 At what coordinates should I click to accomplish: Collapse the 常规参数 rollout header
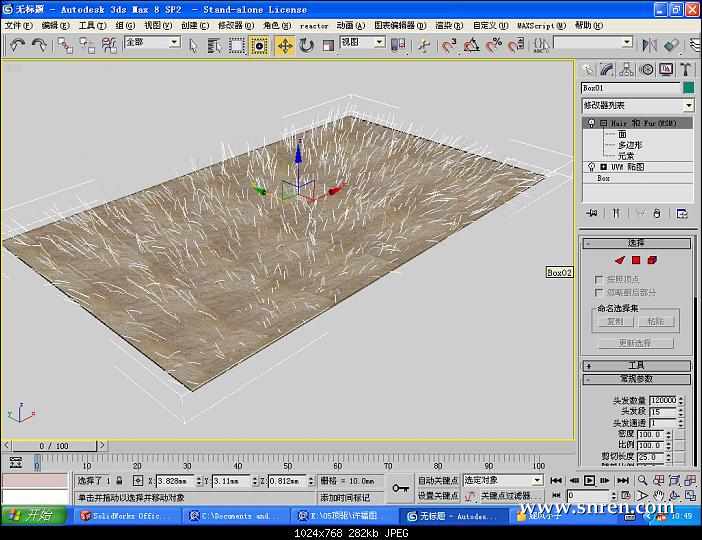coord(636,379)
